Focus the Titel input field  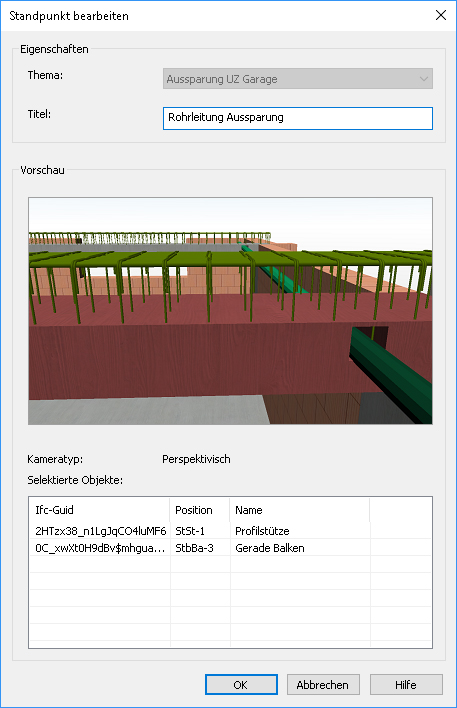(298, 118)
